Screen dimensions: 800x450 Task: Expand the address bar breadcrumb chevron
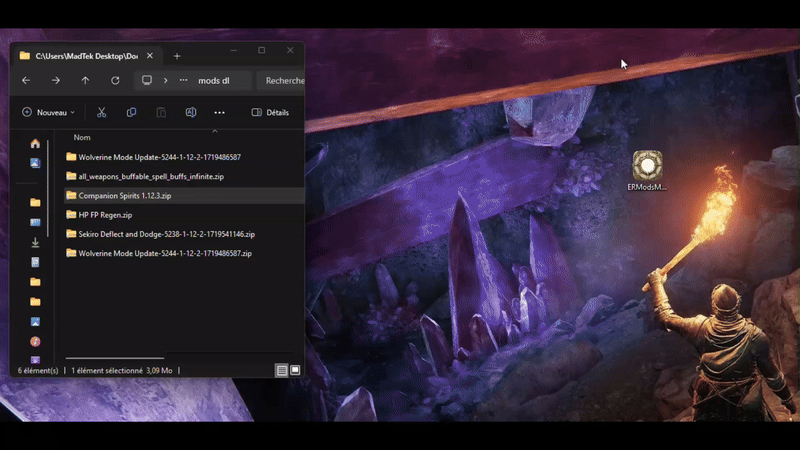pyautogui.click(x=165, y=81)
